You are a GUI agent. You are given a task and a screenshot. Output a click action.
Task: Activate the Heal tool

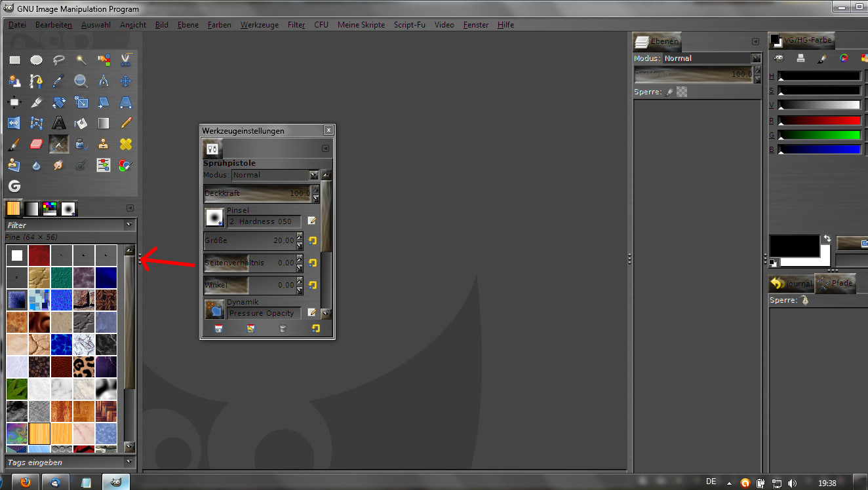pyautogui.click(x=126, y=144)
